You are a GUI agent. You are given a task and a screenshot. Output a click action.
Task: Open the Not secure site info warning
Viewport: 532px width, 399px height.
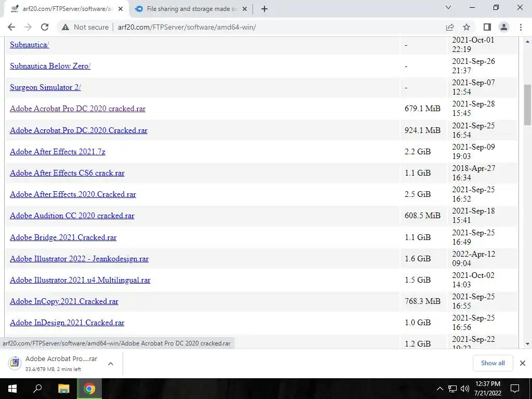point(85,27)
